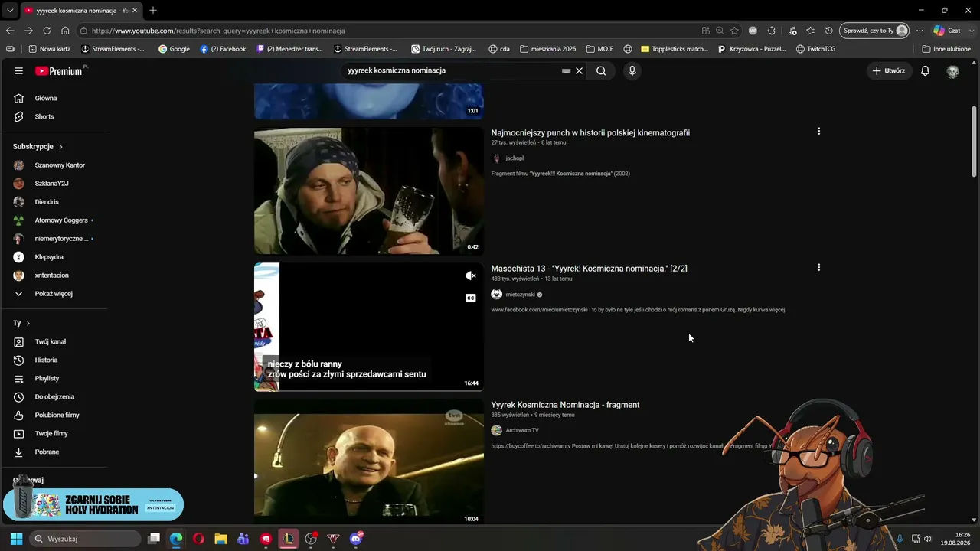
Task: Expand the Ty section chevron
Action: coord(28,324)
